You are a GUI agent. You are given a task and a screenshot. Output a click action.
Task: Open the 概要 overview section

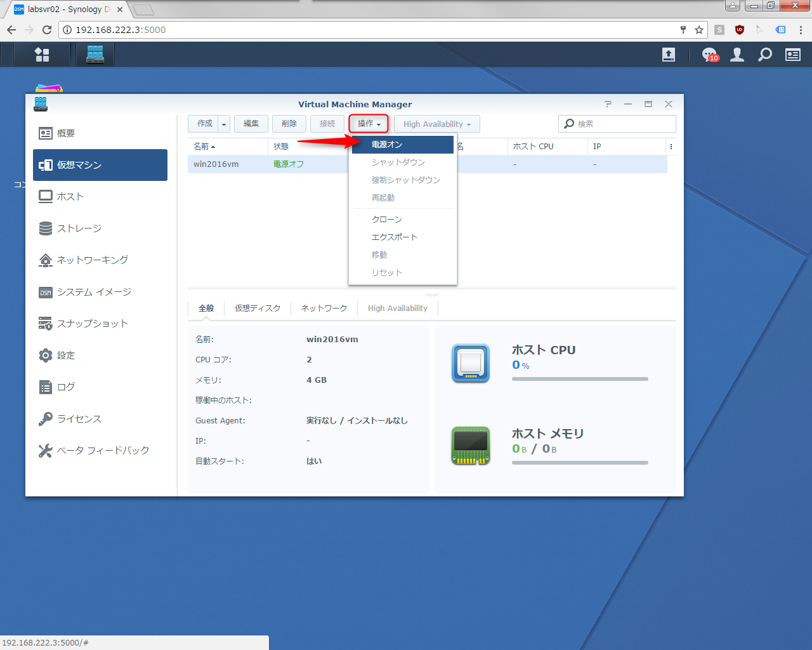pyautogui.click(x=100, y=133)
